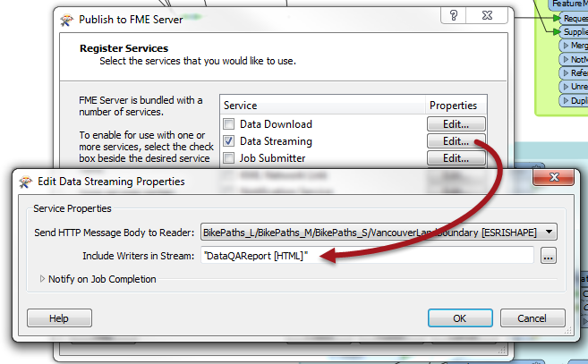Expand the NotMerged port triangle
This screenshot has width=588, height=364.
[x=566, y=59]
